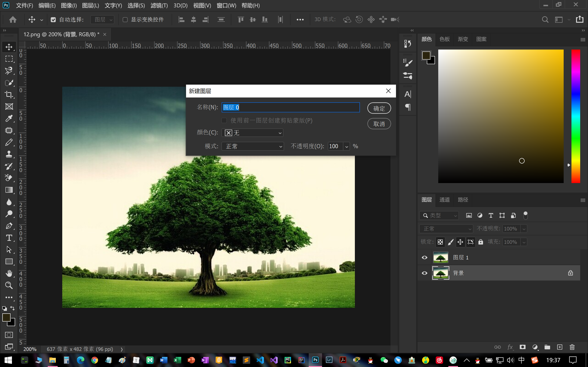Click 取消 to cancel new layer
Image resolution: width=588 pixels, height=367 pixels.
click(x=379, y=124)
